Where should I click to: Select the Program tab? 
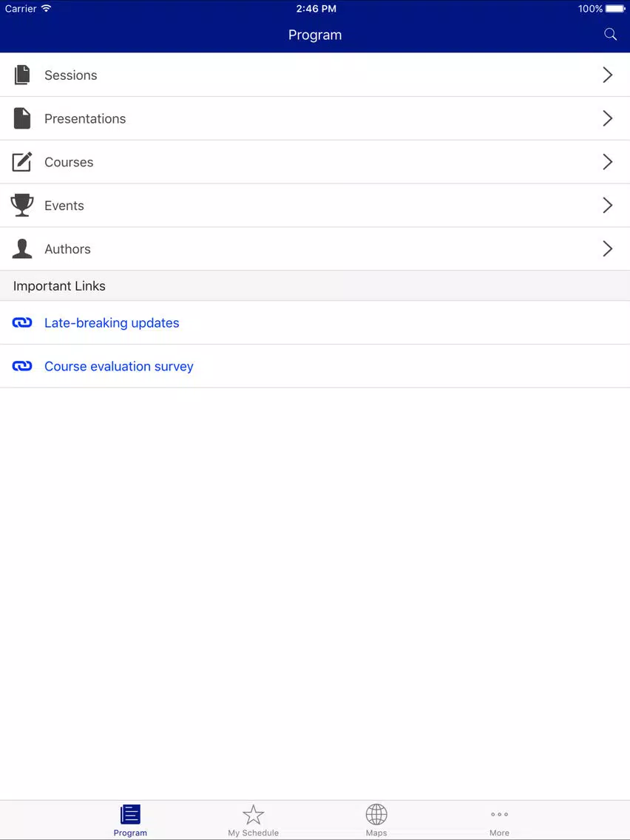130,820
